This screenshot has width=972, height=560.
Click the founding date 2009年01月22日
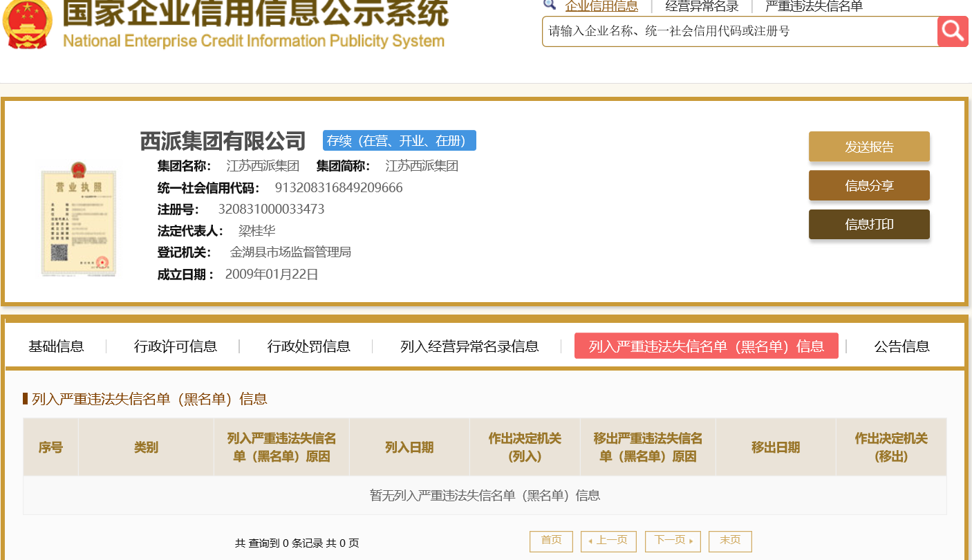point(272,274)
